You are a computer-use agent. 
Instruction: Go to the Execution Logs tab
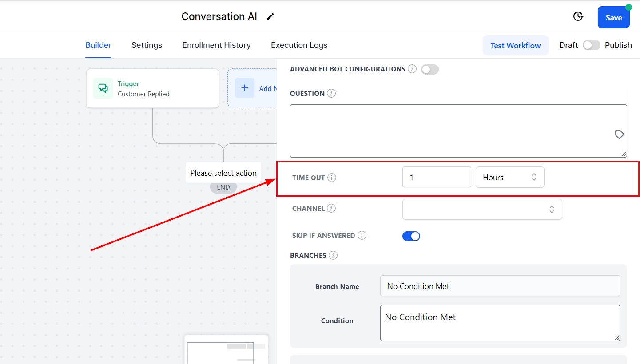click(x=299, y=45)
